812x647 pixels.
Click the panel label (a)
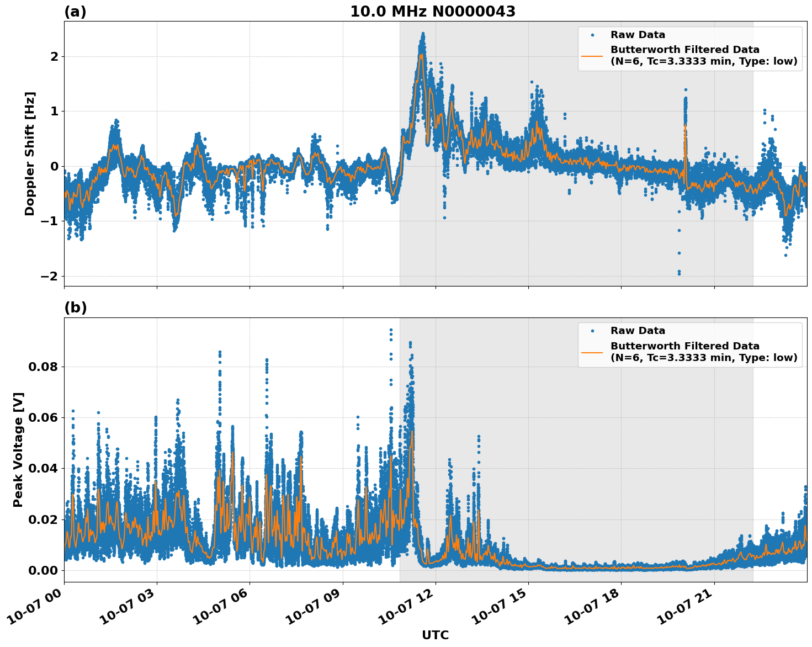pyautogui.click(x=75, y=10)
